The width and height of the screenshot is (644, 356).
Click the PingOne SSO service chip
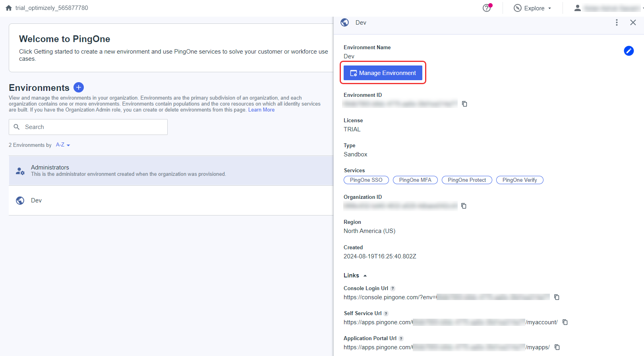click(366, 180)
